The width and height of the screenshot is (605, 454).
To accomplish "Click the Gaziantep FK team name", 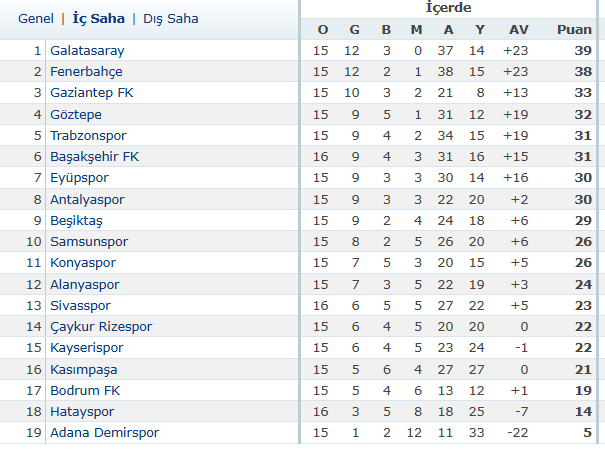I will pos(92,93).
